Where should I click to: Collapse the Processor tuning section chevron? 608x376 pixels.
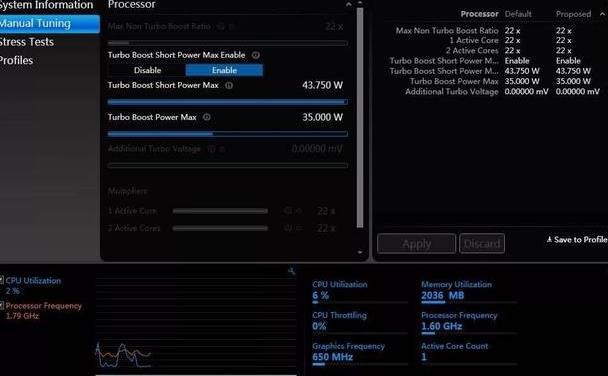(349, 4)
